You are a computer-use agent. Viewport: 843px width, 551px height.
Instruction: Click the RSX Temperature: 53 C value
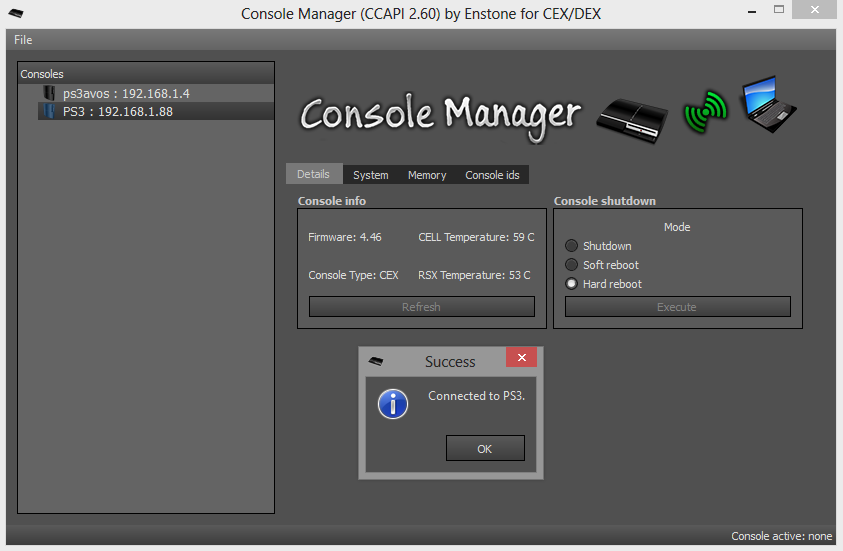[474, 275]
